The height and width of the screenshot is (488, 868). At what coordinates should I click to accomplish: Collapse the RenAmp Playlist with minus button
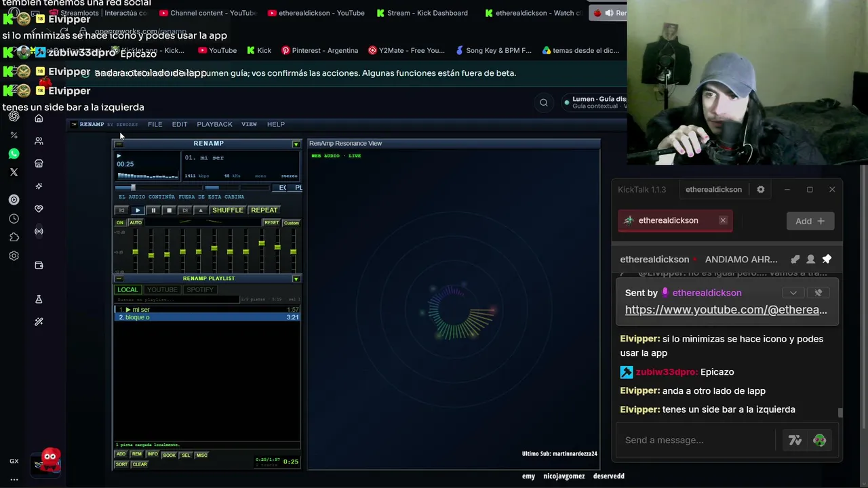pyautogui.click(x=119, y=279)
